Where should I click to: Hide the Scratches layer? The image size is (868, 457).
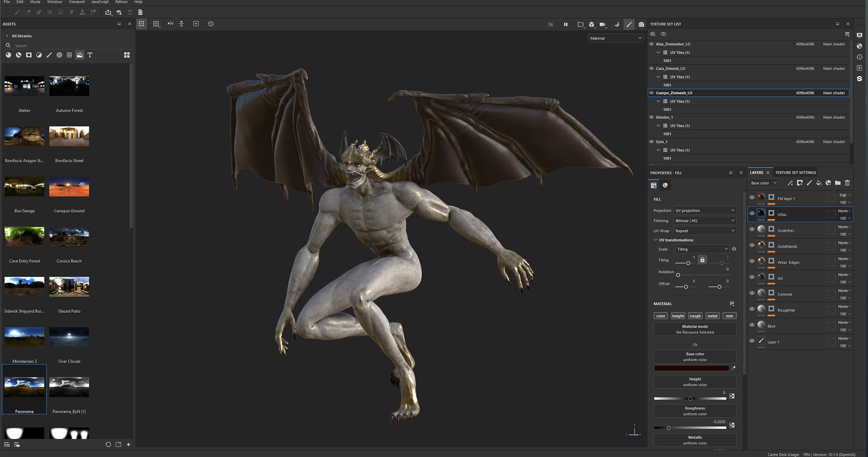[752, 230]
